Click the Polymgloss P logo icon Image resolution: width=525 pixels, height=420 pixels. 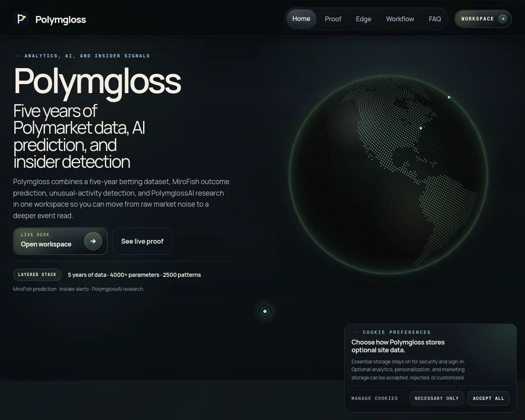coord(21,19)
